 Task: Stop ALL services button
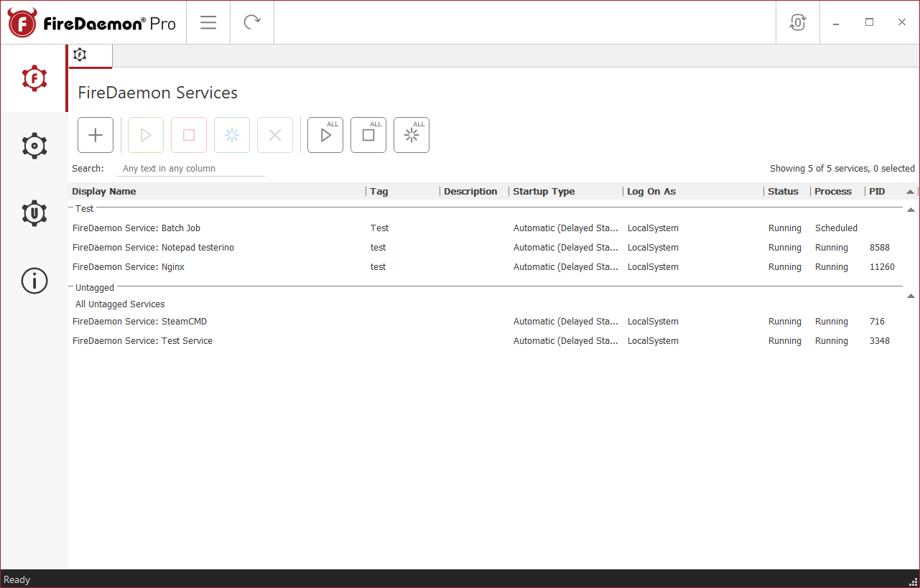pos(368,135)
